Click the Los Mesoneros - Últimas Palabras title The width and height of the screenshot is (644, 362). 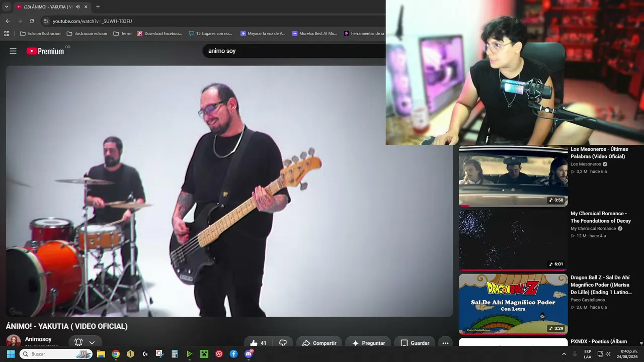599,153
